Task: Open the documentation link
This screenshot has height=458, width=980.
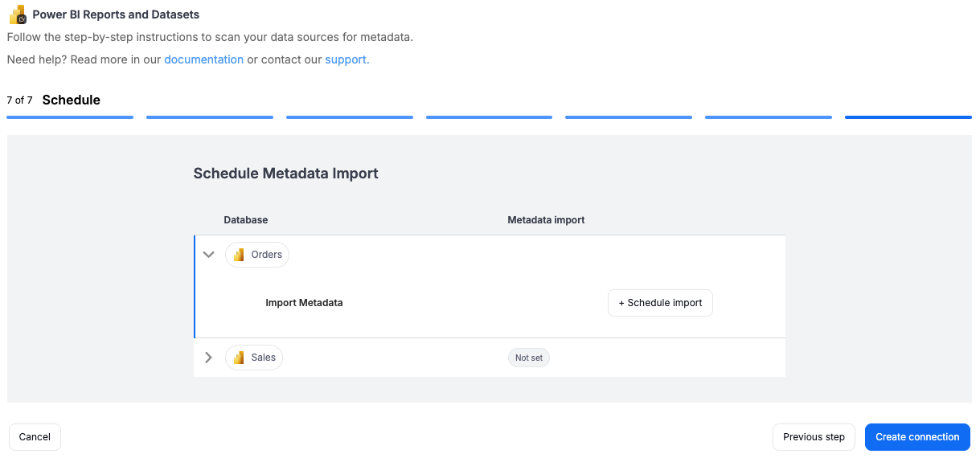Action: click(x=203, y=59)
